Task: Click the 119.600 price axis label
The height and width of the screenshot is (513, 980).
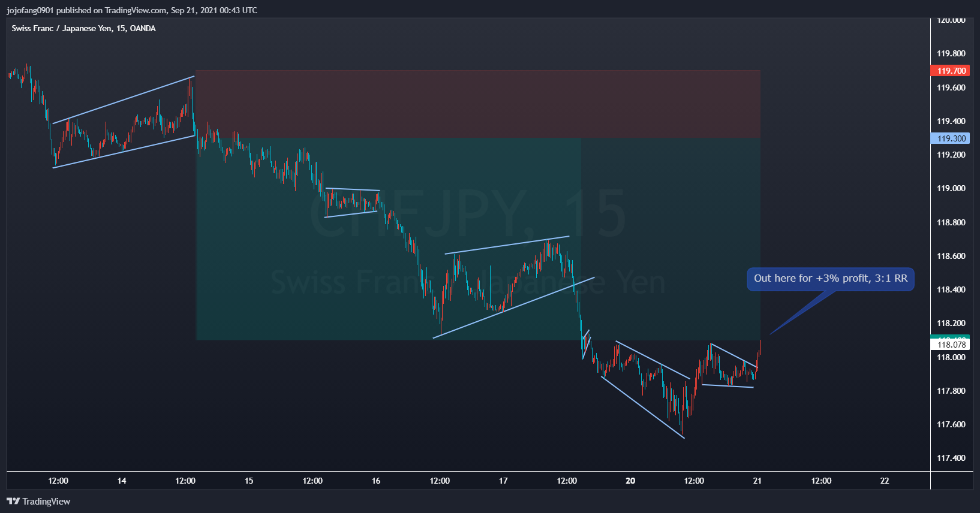Action: (x=951, y=87)
